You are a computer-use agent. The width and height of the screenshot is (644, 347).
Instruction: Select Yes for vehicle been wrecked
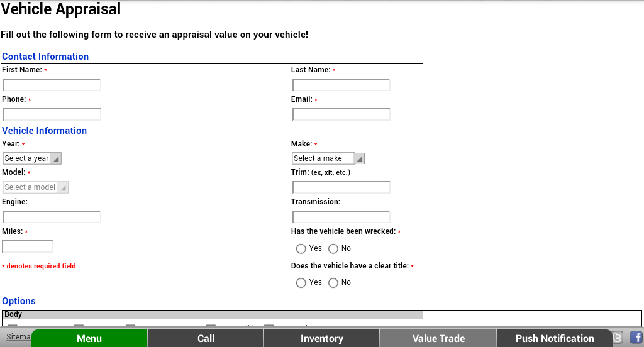(301, 248)
